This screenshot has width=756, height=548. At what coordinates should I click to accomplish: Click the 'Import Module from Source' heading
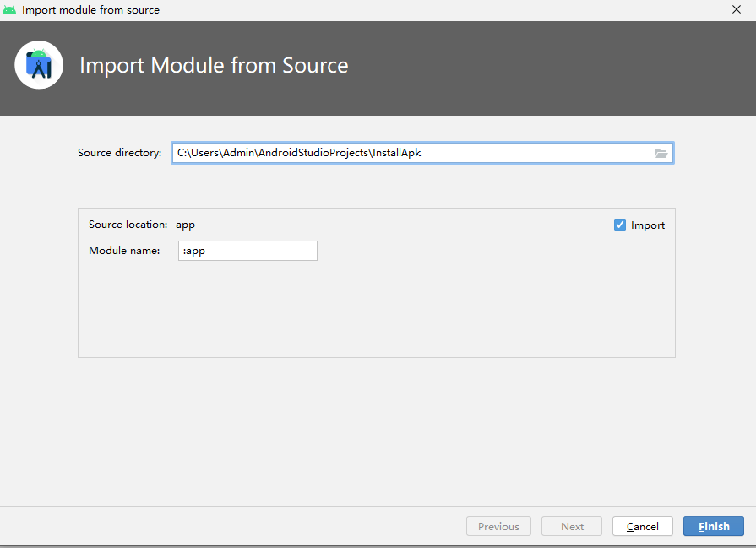[x=214, y=65]
